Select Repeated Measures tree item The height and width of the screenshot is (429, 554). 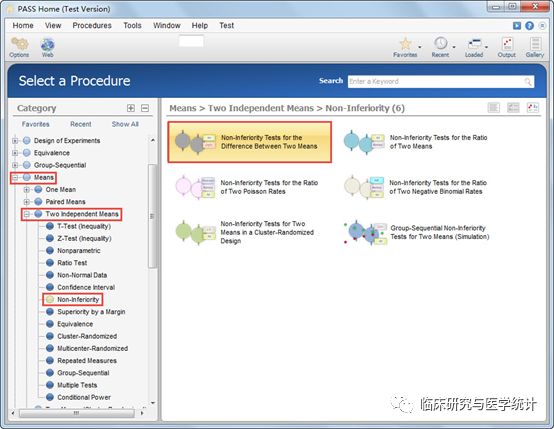click(87, 360)
